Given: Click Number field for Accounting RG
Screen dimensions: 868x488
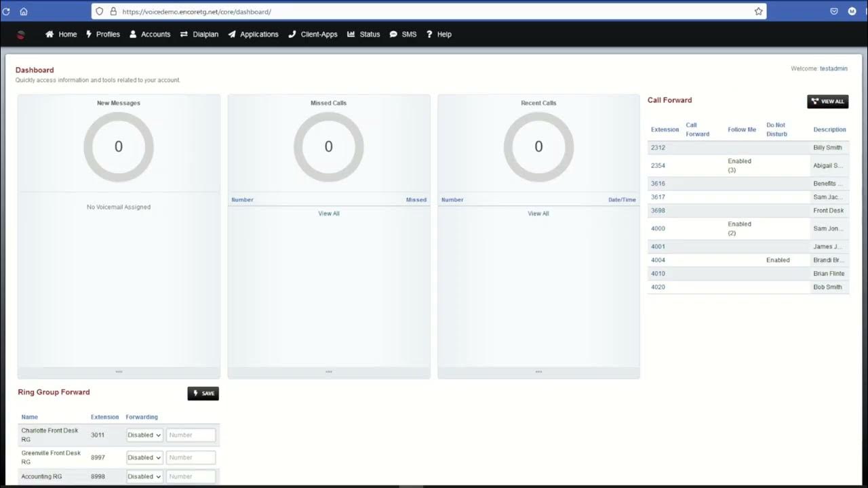Looking at the screenshot, I should pyautogui.click(x=191, y=476).
